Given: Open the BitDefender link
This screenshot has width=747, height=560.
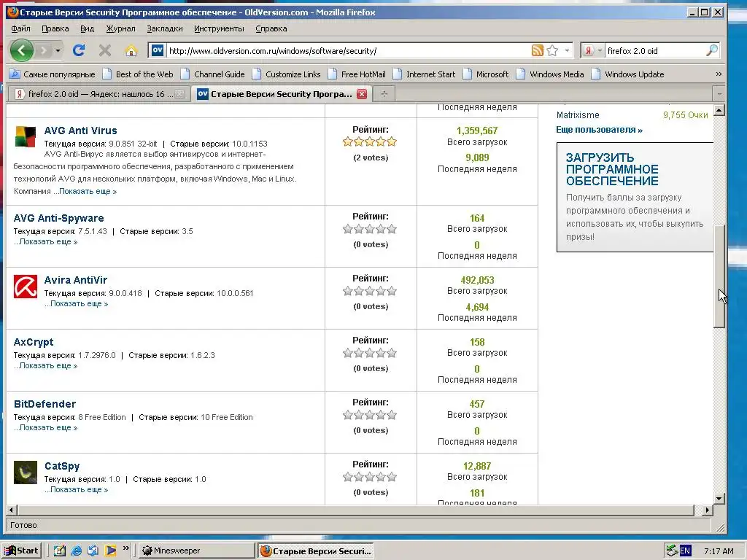Looking at the screenshot, I should 44,404.
